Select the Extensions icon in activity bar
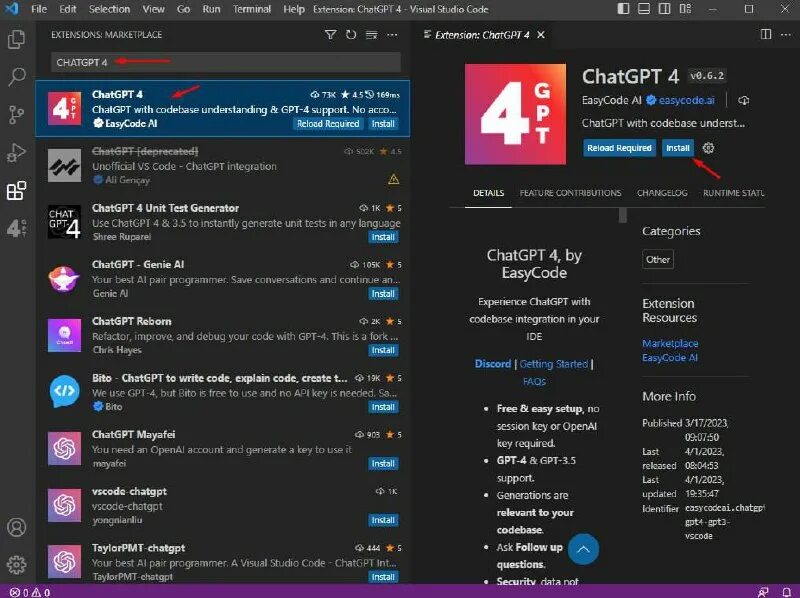 (16, 190)
